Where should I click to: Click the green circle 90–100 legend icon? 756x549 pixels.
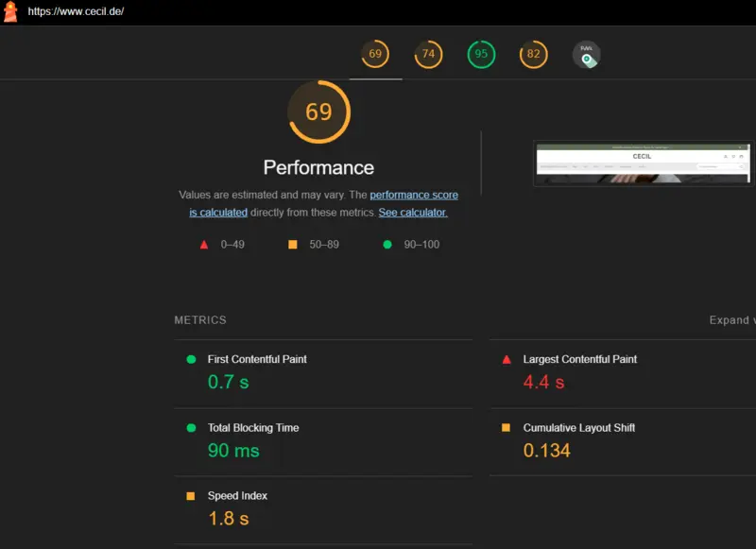pos(387,245)
